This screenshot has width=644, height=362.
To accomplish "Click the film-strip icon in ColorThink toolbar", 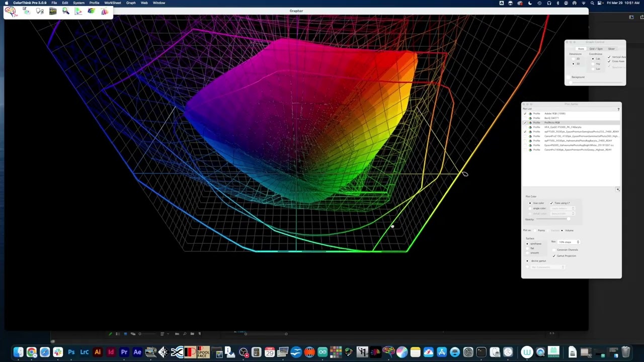I will click(x=53, y=11).
